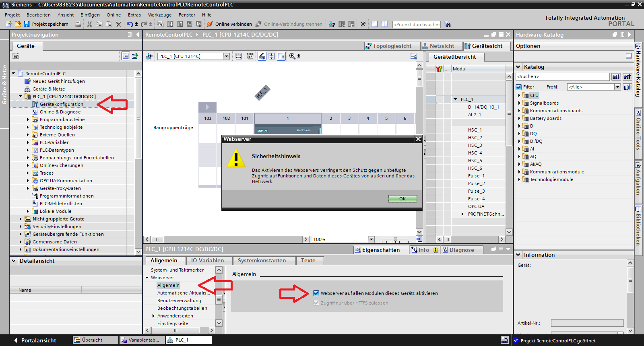Toggle the Filter checkbox in Katalog

[x=519, y=87]
